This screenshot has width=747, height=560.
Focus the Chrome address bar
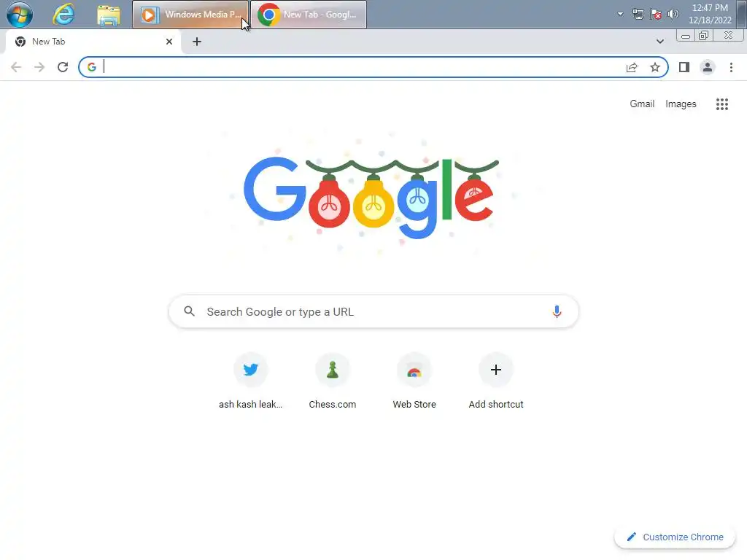[x=373, y=67]
